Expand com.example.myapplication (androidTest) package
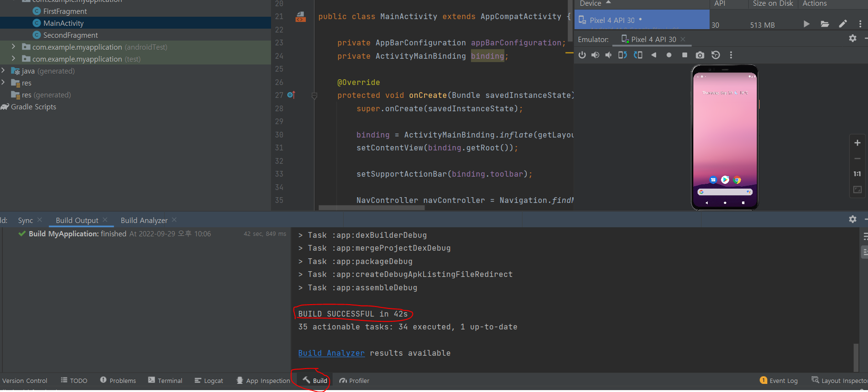Screen dimensions: 868x392 coord(13,47)
